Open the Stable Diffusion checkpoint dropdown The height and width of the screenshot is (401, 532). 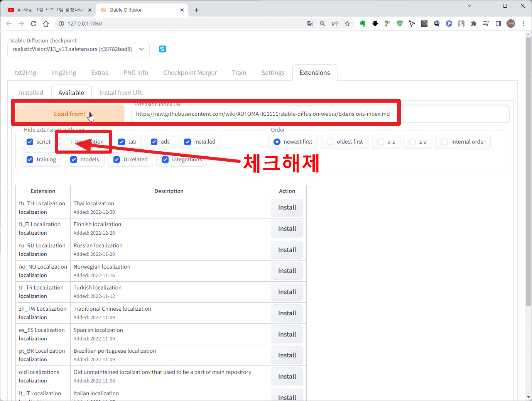click(x=78, y=49)
